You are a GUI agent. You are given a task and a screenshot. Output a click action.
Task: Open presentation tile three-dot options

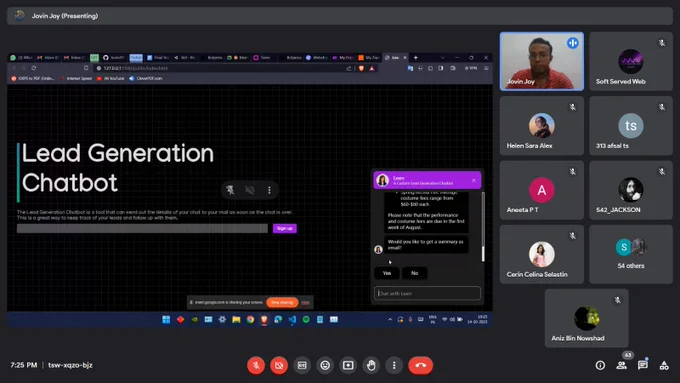click(x=269, y=190)
